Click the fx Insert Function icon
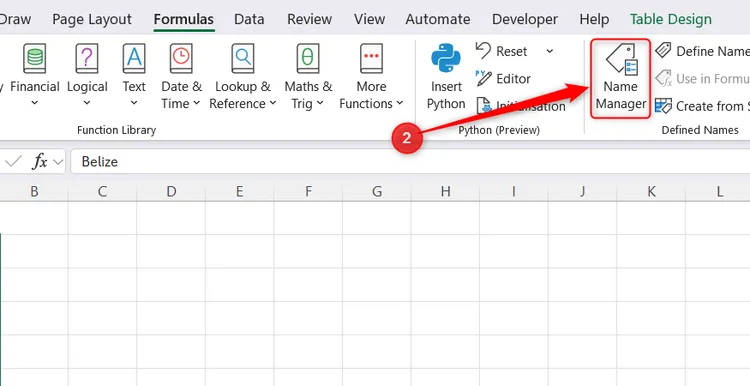Image resolution: width=750 pixels, height=386 pixels. [39, 162]
